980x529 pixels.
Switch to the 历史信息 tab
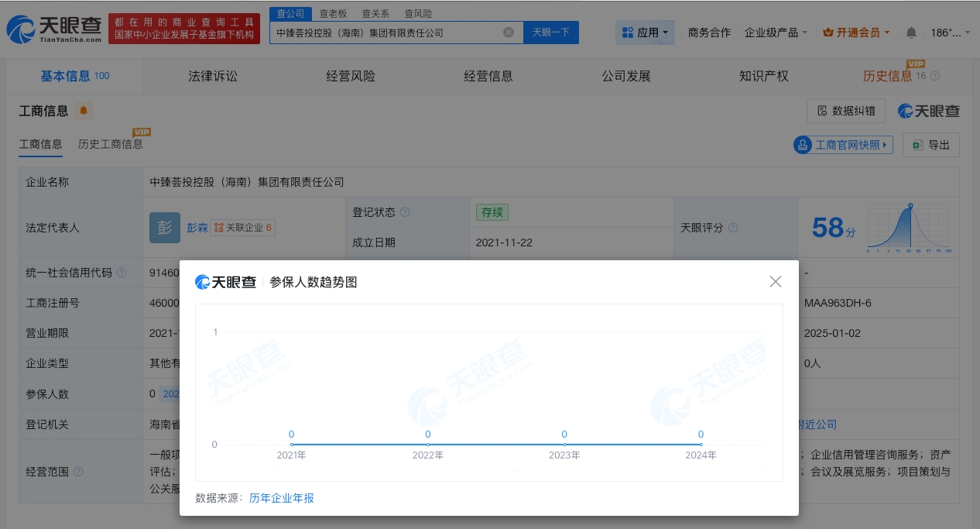point(888,76)
